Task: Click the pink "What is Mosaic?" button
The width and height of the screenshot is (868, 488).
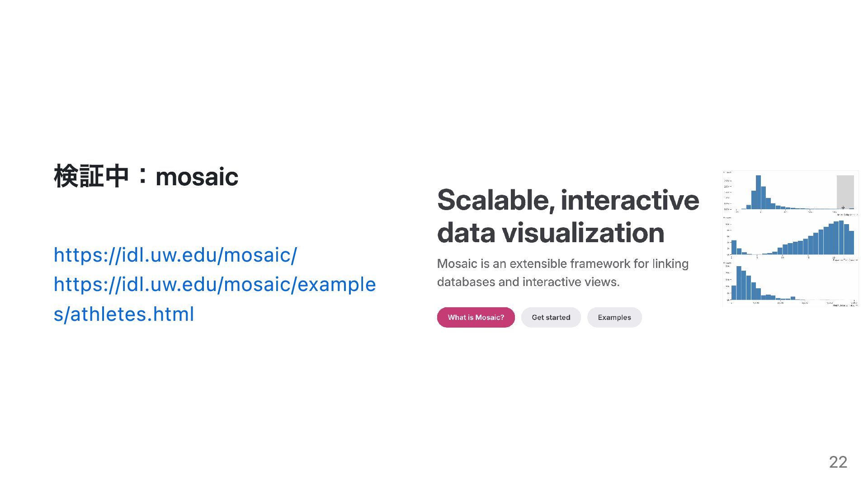Action: (x=476, y=317)
